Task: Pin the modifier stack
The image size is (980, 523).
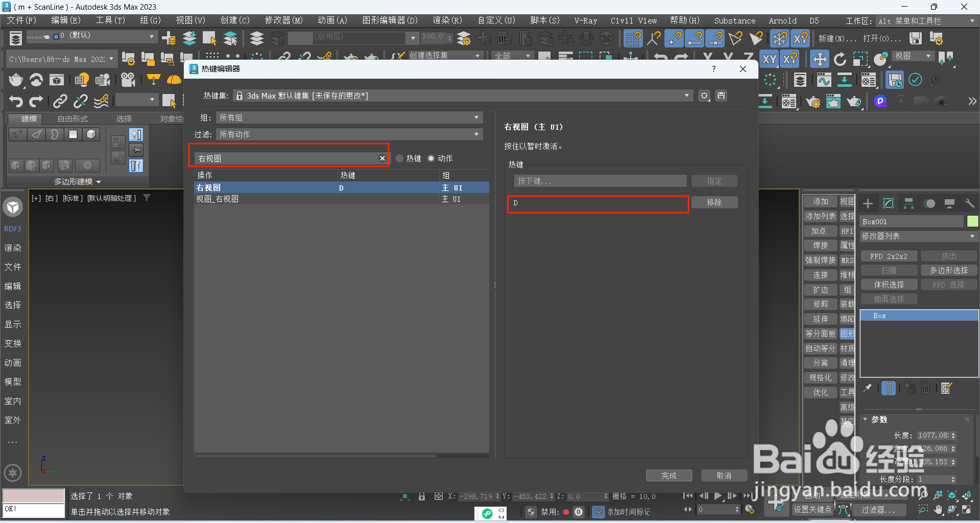Action: [867, 388]
